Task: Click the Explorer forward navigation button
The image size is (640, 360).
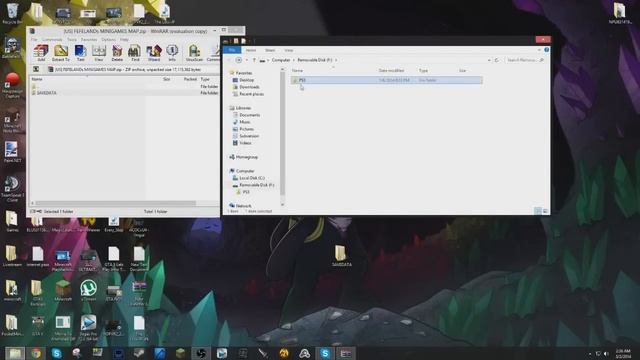Action: (x=239, y=60)
